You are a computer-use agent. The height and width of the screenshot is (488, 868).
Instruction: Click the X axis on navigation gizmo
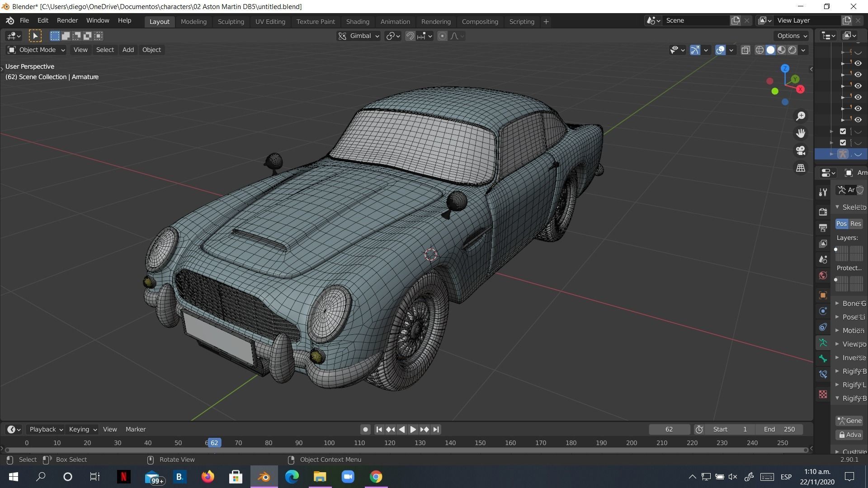coord(800,89)
